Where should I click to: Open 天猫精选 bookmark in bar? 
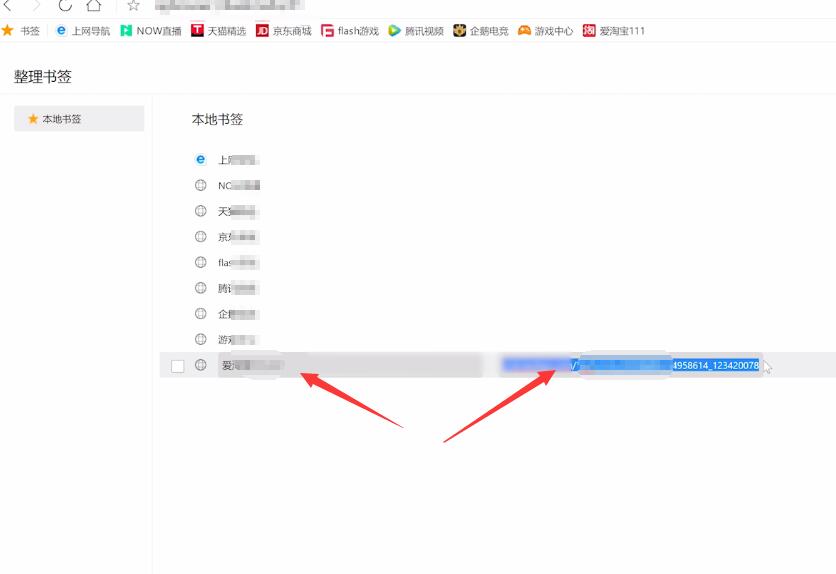click(219, 31)
